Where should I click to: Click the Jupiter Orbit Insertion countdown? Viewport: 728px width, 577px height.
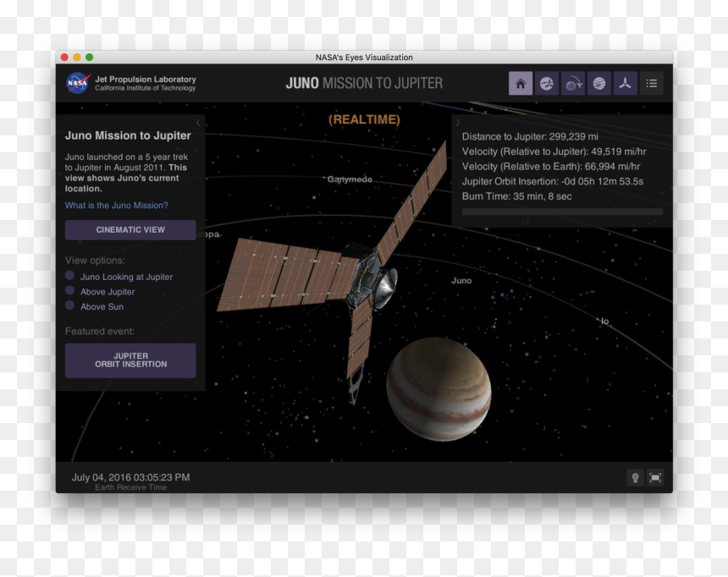click(x=553, y=182)
